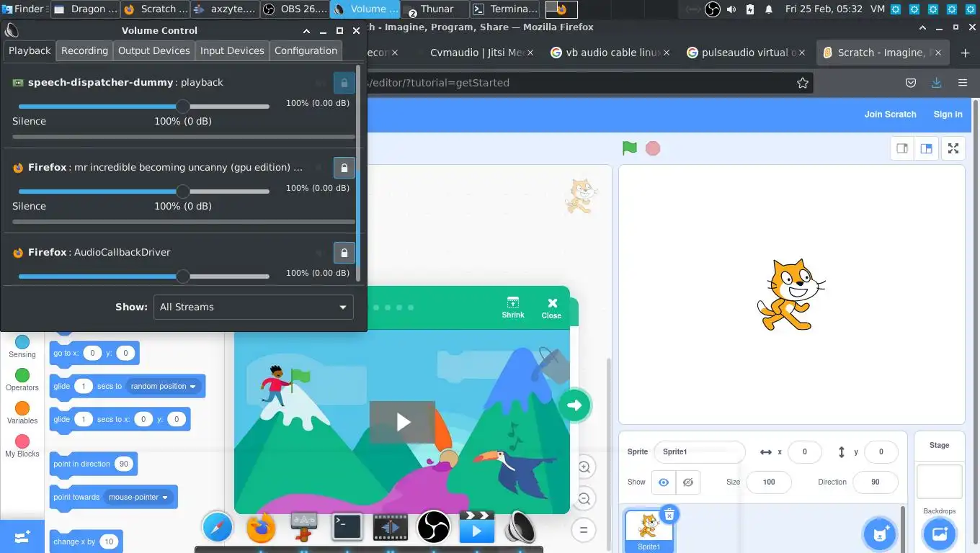The image size is (980, 553).
Task: Play the getting started tutorial video
Action: click(402, 422)
